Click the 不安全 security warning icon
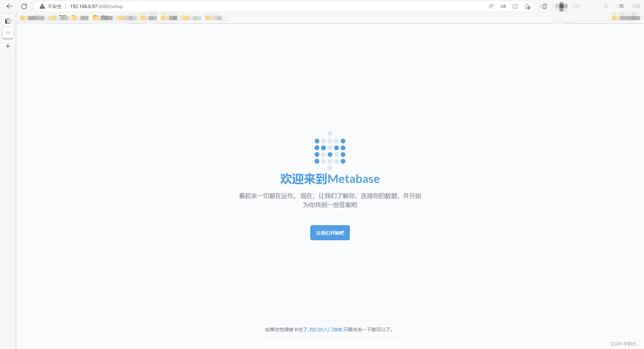 pyautogui.click(x=42, y=6)
